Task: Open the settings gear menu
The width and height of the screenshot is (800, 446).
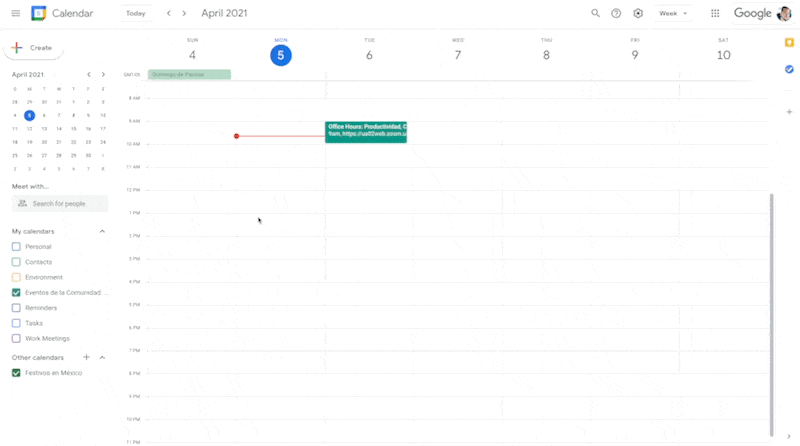Action: [x=638, y=13]
